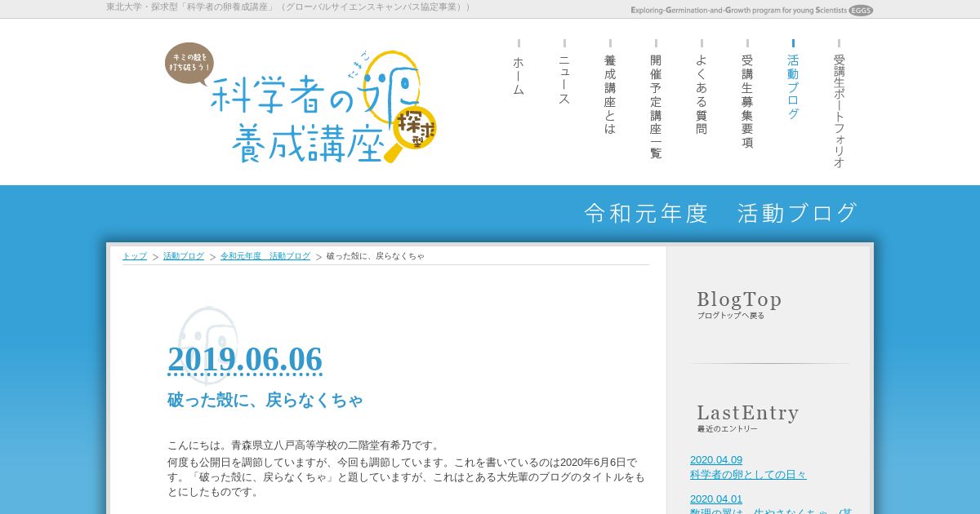Click 令和元年度 活動ブログ banner heading
Screen dimensions: 980x514
click(x=721, y=213)
